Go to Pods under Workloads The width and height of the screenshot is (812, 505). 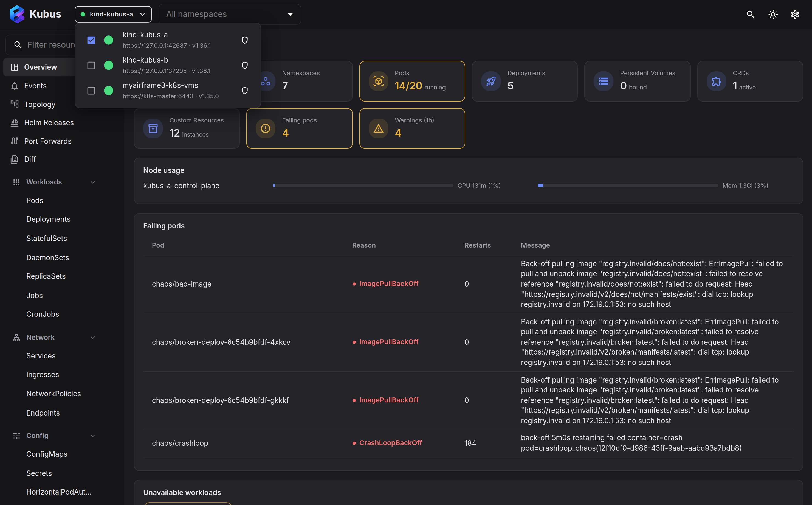pos(35,200)
